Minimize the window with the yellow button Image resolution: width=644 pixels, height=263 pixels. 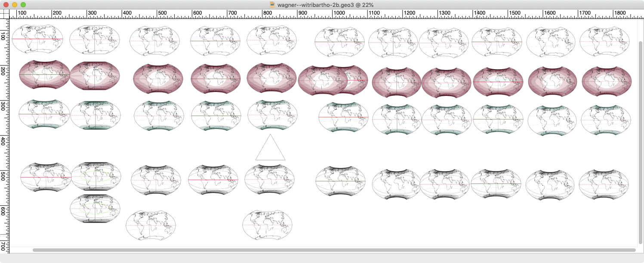click(15, 4)
